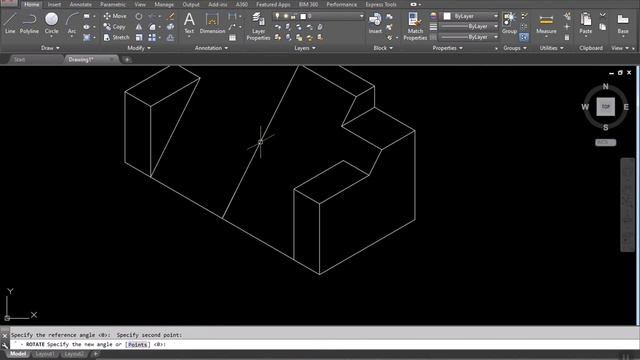The image size is (640, 360).
Task: Open the Layer Properties manager
Action: (x=258, y=27)
